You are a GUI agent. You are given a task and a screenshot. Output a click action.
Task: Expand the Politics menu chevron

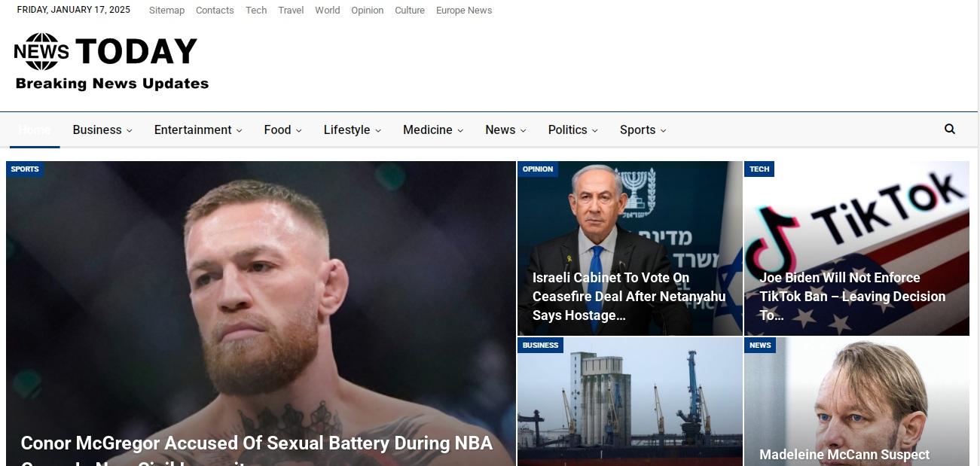pyautogui.click(x=595, y=130)
